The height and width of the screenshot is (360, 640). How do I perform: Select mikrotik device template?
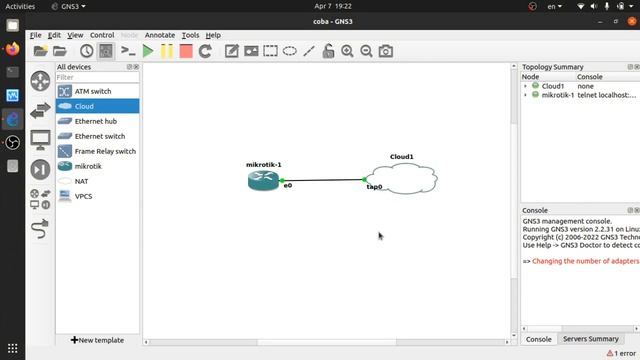point(98,166)
